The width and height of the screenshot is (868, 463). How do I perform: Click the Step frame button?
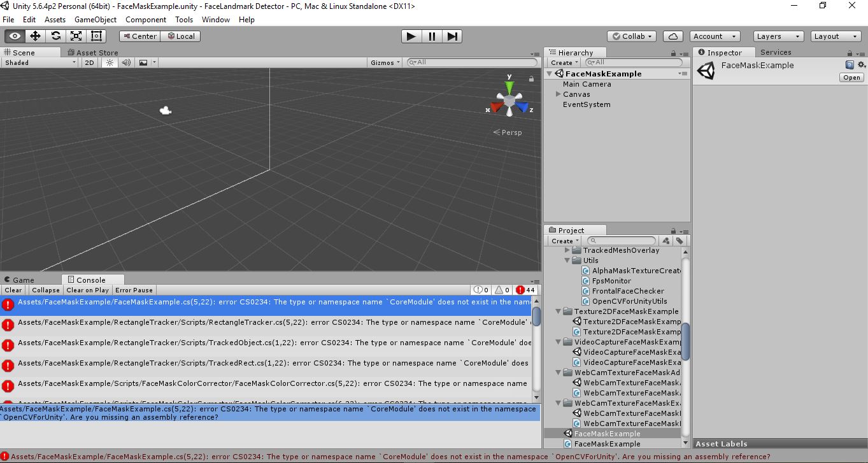click(452, 36)
